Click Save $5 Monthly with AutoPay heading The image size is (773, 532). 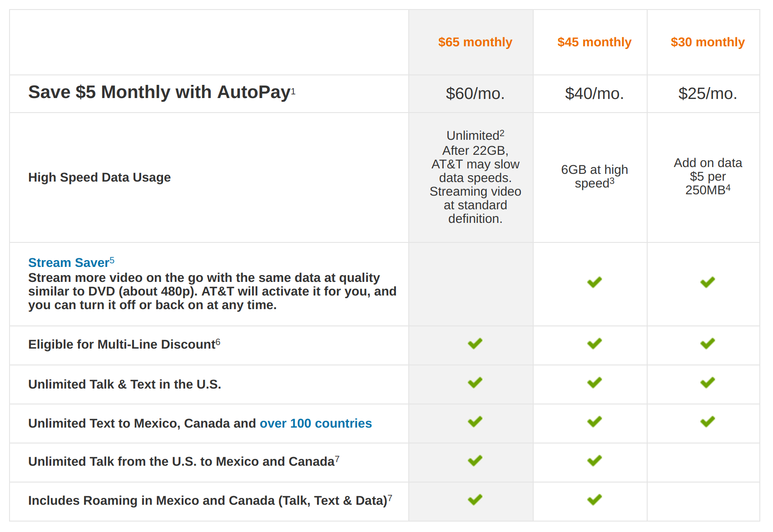click(x=159, y=92)
